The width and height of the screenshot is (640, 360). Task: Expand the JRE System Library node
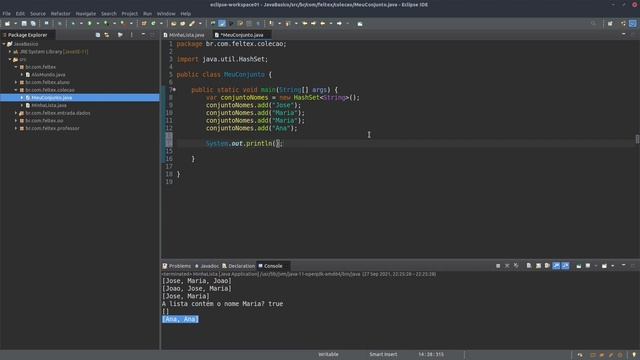click(10, 52)
